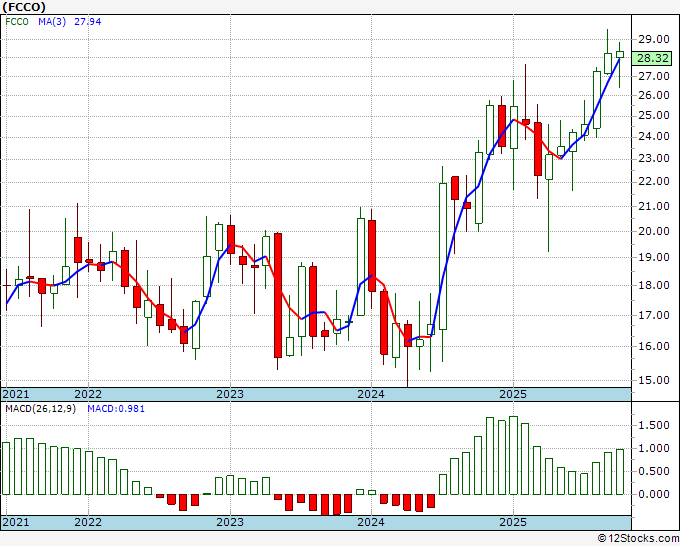Viewport: 680px width, 546px height.
Task: Click the 0.000 MACD axis label
Action: pos(653,494)
